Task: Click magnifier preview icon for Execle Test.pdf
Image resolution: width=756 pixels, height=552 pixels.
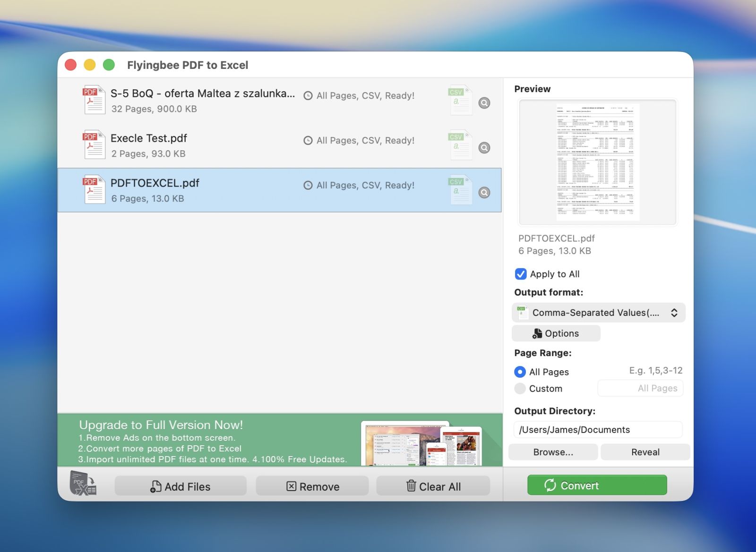Action: tap(484, 148)
